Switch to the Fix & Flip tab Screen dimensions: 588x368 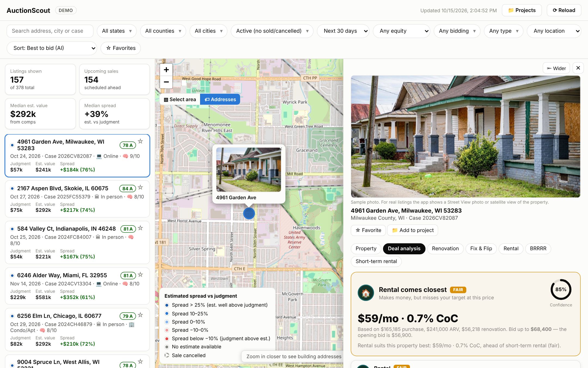tap(481, 249)
